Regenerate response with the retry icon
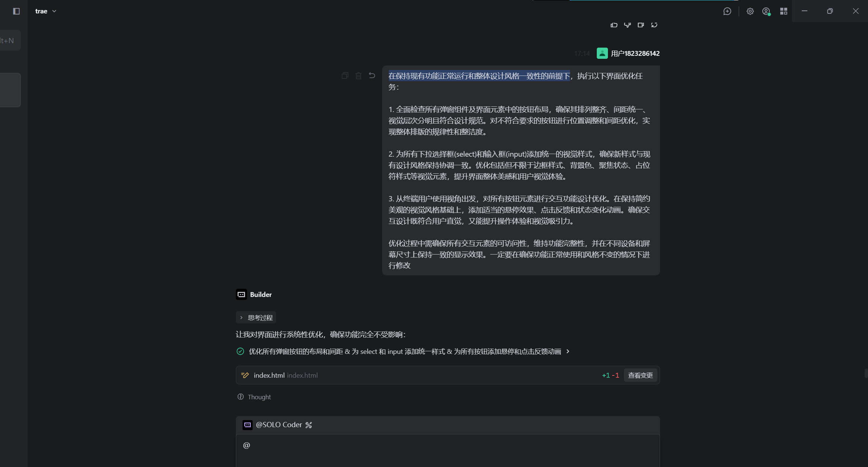The image size is (868, 467). point(654,25)
